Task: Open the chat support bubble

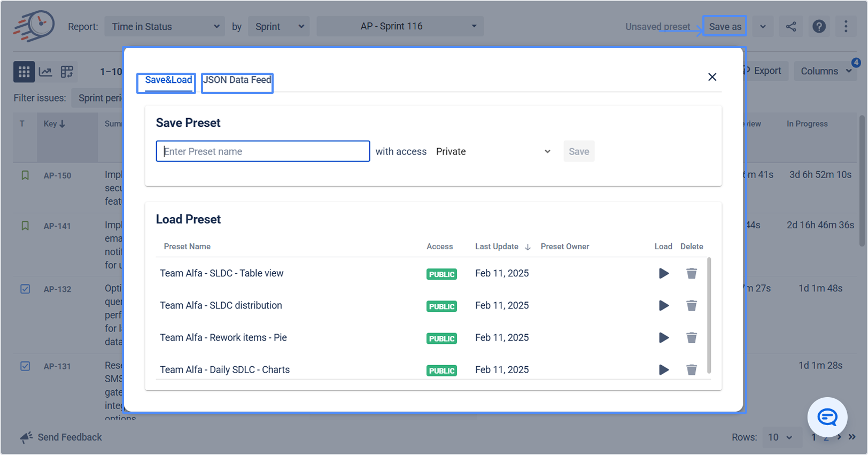Action: coord(827,417)
